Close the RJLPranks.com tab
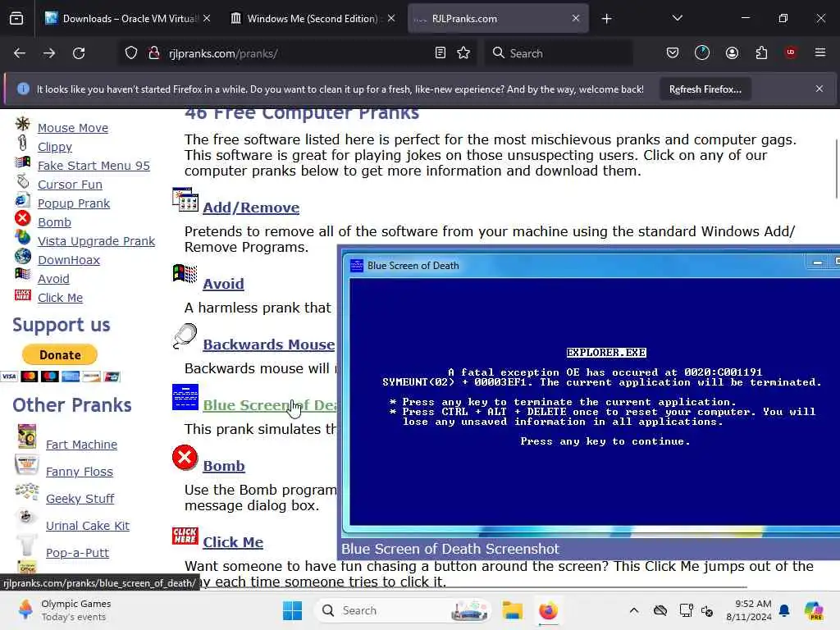The height and width of the screenshot is (630, 840). pyautogui.click(x=575, y=19)
